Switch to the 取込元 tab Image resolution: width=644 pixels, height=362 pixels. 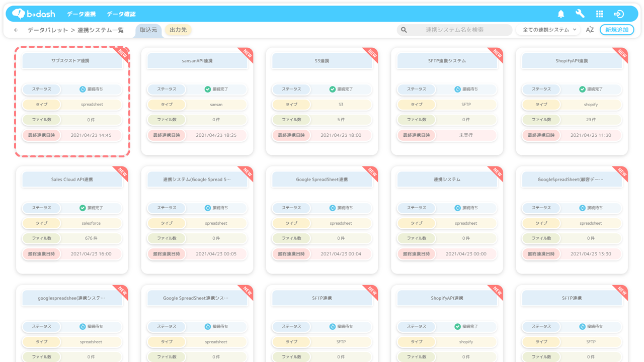148,30
